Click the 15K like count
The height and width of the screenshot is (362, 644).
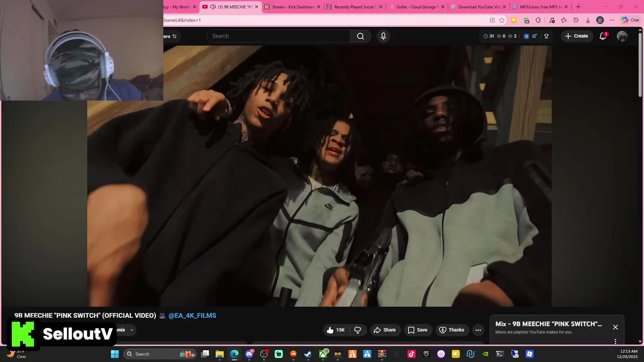[x=341, y=330]
